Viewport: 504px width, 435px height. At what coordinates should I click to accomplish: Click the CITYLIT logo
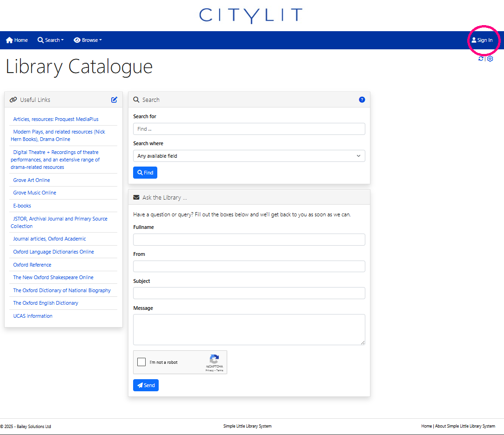point(251,15)
